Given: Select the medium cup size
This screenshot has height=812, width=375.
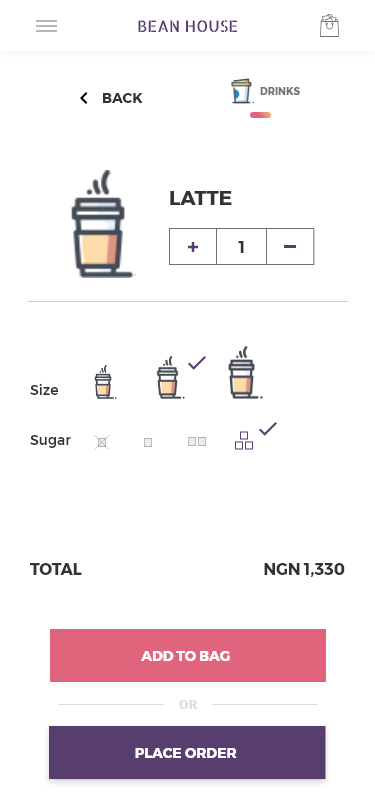Looking at the screenshot, I should (x=169, y=378).
